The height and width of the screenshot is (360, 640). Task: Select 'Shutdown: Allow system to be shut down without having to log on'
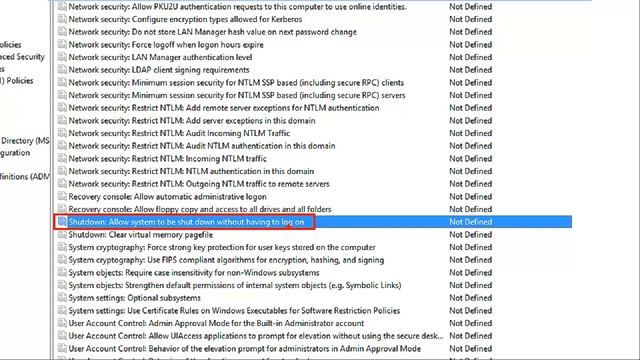click(186, 222)
